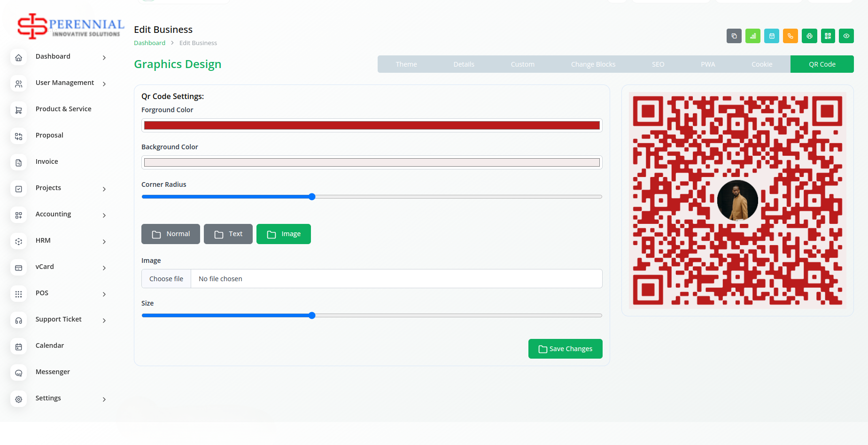Click the QR code icon in header
The height and width of the screenshot is (445, 868).
click(x=828, y=36)
